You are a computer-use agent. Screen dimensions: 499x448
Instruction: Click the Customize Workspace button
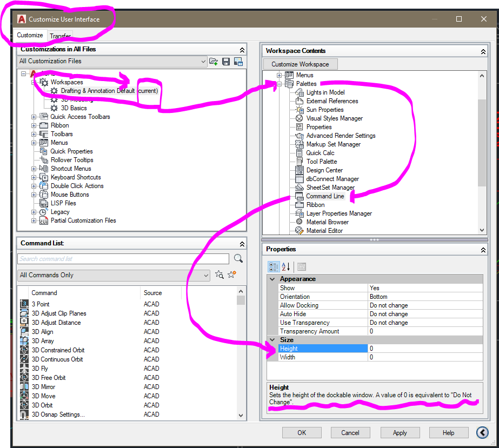tap(300, 64)
